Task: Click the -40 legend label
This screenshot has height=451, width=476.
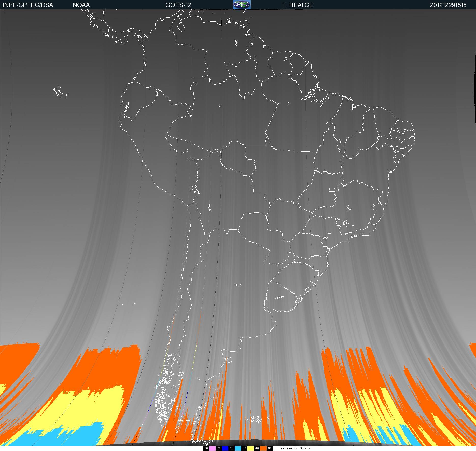Action: pos(257,448)
